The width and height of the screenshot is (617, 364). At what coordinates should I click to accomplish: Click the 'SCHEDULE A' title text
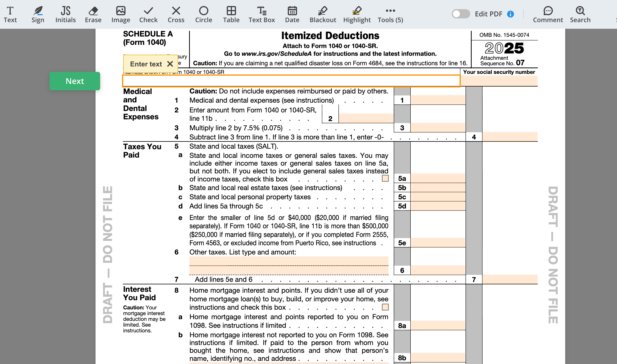click(x=148, y=34)
